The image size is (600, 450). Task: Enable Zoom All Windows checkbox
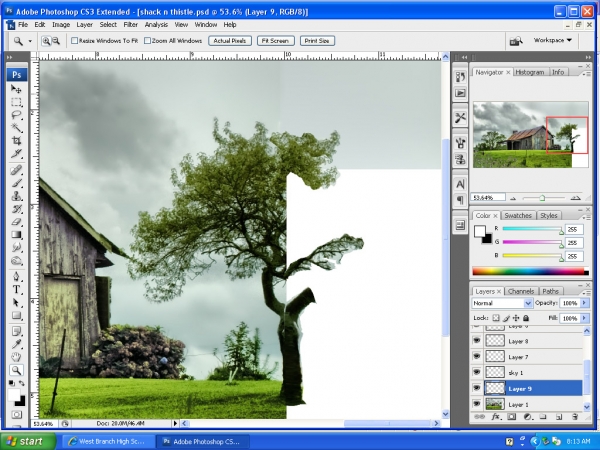coord(147,41)
